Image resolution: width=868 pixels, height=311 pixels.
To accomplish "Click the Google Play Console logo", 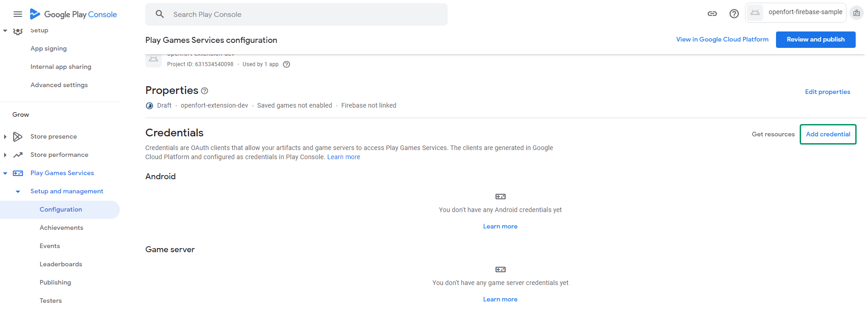I will coord(73,14).
